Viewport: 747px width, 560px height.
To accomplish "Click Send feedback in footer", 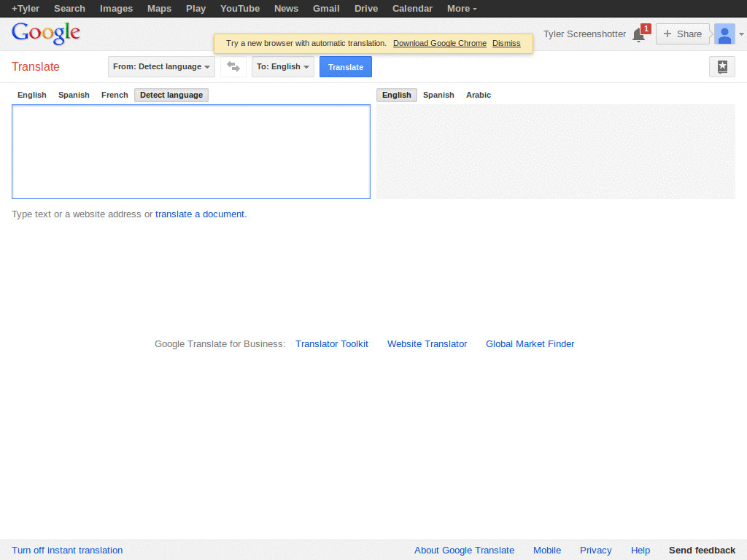I will pyautogui.click(x=703, y=550).
